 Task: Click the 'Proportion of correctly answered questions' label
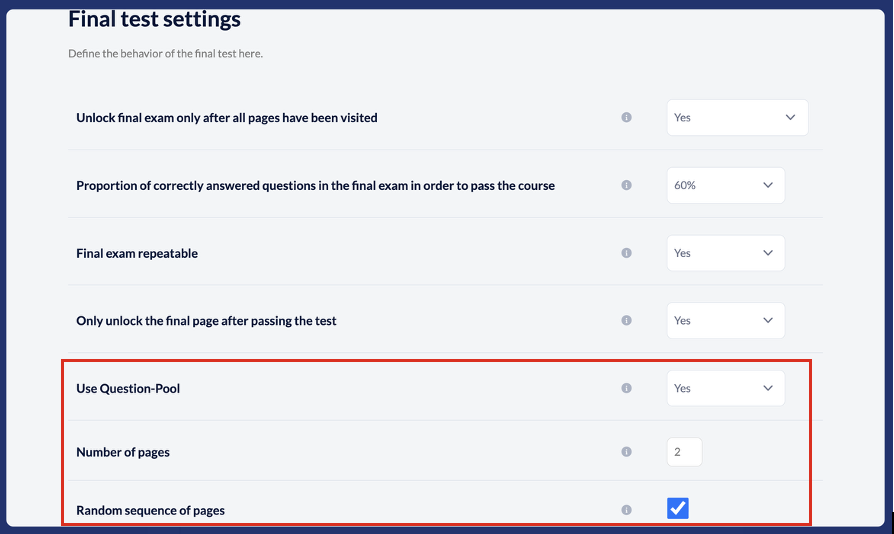point(315,185)
